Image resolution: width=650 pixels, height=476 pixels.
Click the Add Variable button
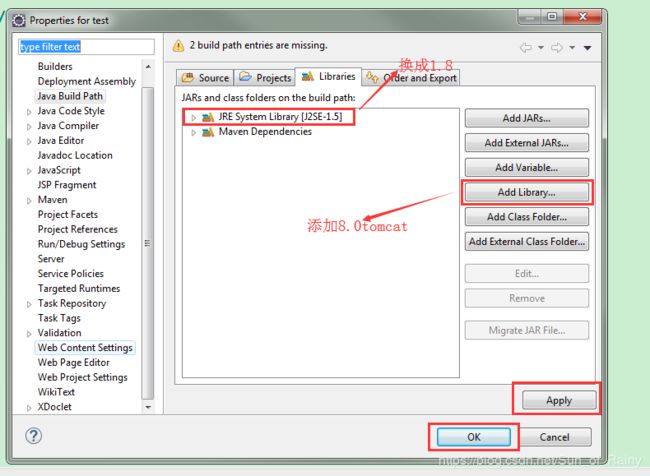526,168
